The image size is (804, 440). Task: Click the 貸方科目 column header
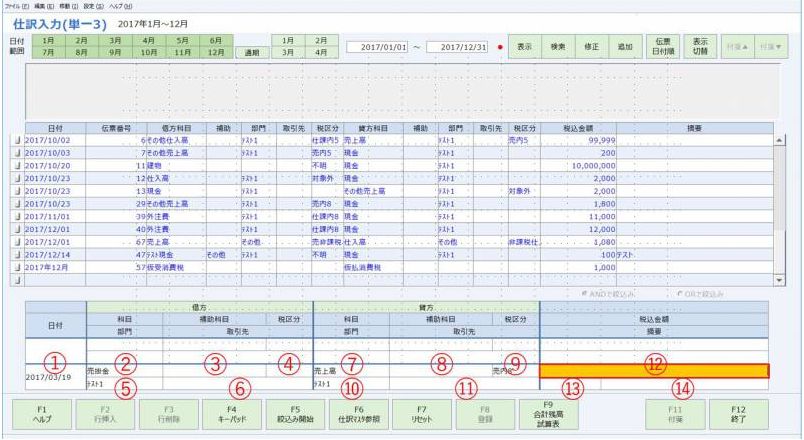[x=373, y=129]
